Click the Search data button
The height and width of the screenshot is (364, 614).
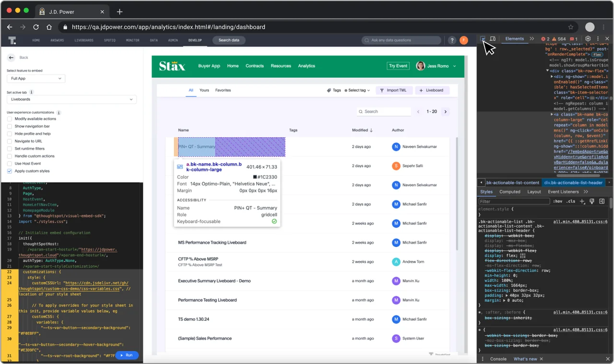pos(229,40)
